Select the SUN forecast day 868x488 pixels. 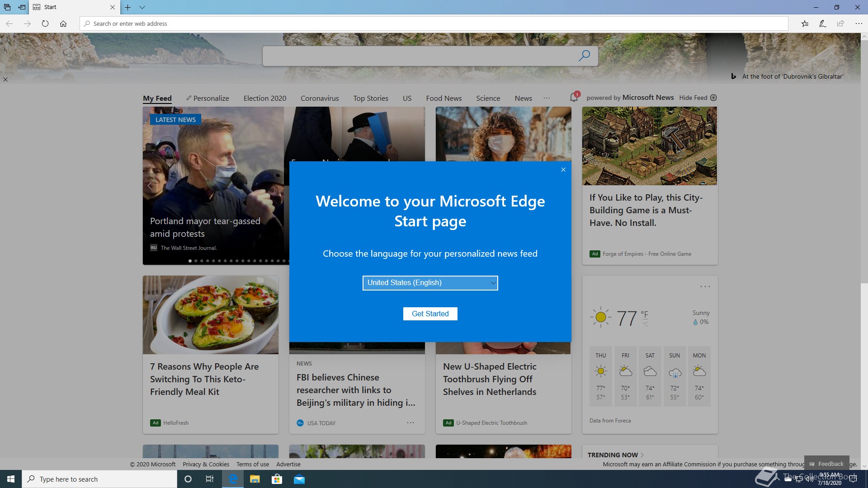pyautogui.click(x=675, y=376)
